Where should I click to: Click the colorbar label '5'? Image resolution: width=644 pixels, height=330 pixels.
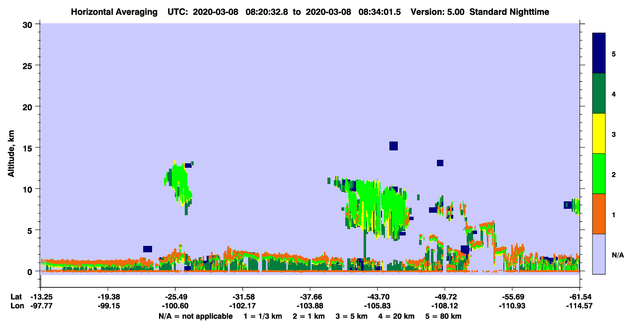click(x=614, y=54)
